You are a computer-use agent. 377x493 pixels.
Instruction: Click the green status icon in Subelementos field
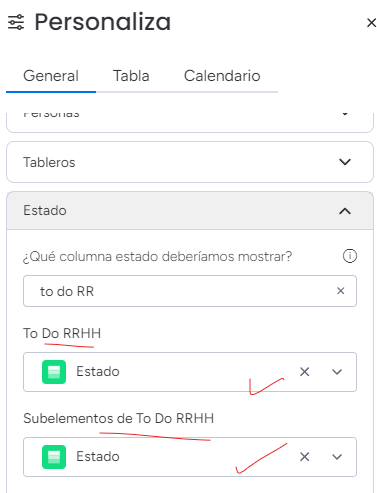tap(54, 457)
